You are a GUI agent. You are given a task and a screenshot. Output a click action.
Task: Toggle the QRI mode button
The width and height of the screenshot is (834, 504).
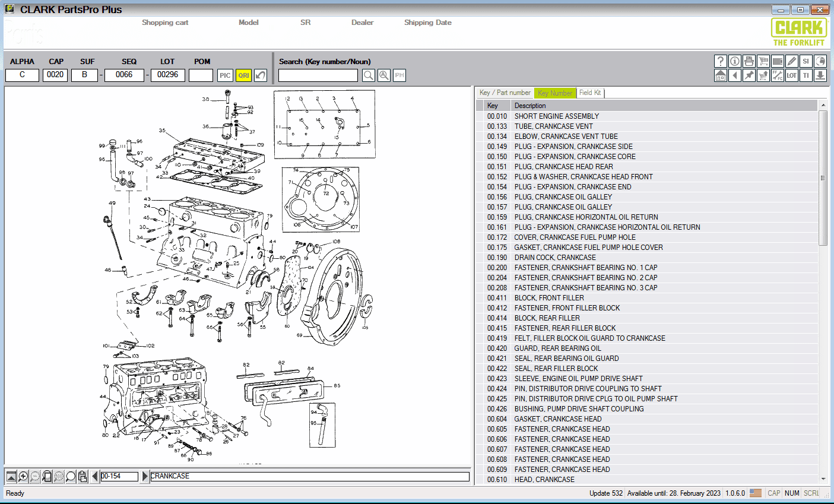(x=242, y=75)
